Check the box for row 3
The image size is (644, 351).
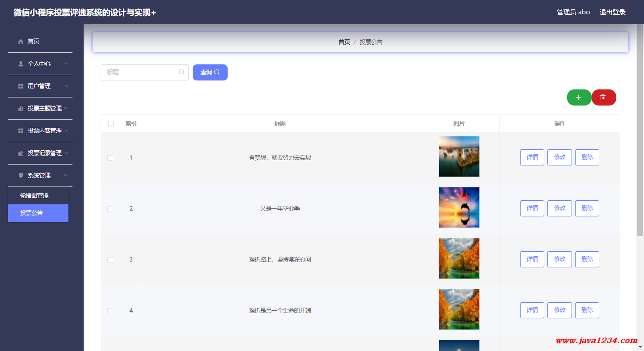coord(110,260)
